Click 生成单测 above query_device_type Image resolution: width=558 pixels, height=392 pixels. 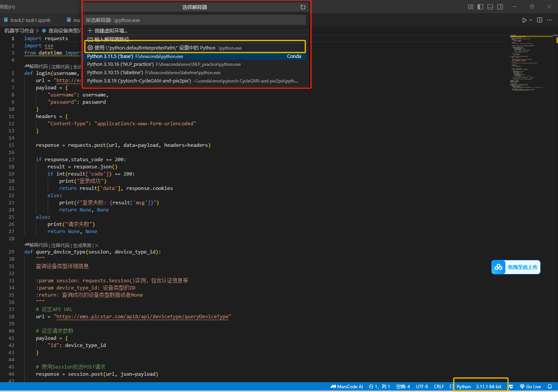82,245
